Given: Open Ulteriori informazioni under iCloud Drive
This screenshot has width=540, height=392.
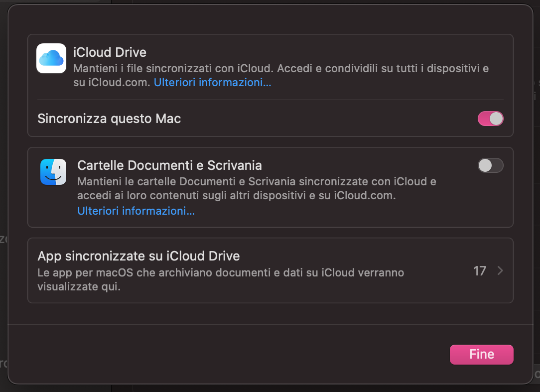Looking at the screenshot, I should click(212, 82).
